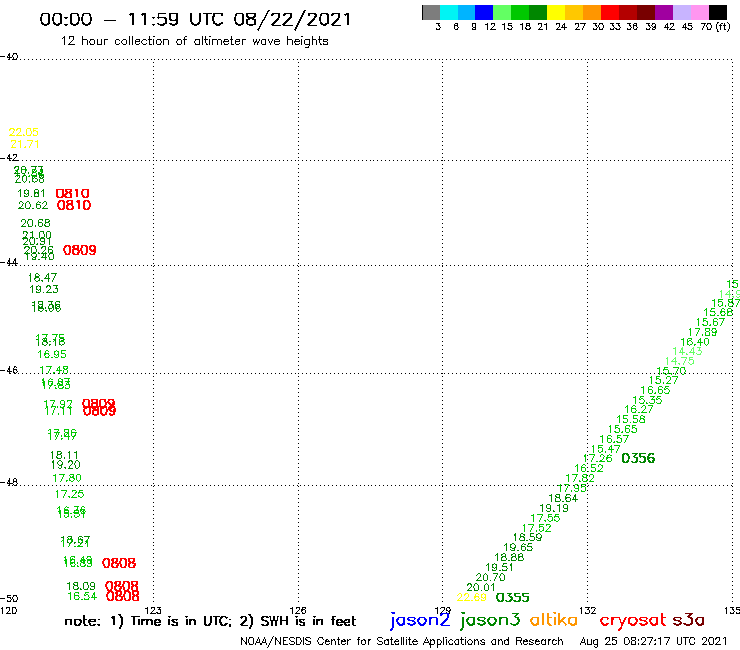Click the wave height value '17.25'
The width and height of the screenshot is (740, 650).
pyautogui.click(x=69, y=494)
